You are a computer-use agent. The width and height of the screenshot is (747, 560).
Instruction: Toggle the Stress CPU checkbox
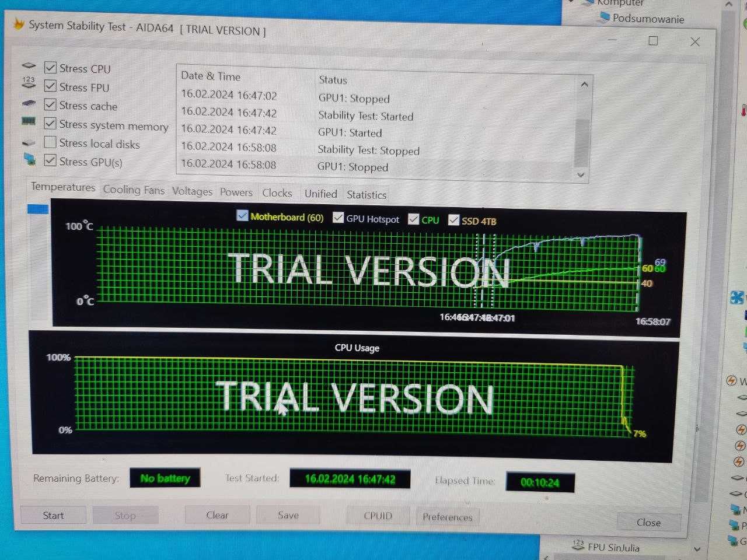pyautogui.click(x=50, y=68)
